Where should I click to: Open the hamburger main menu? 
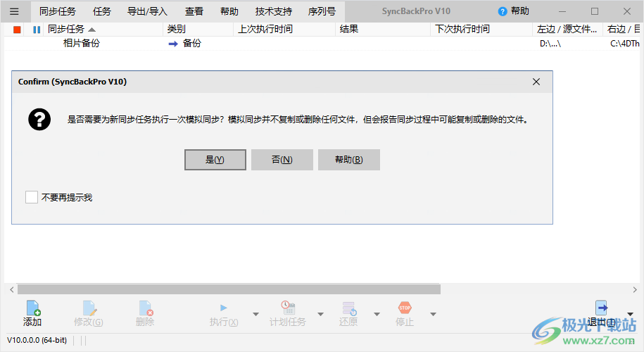(x=14, y=11)
